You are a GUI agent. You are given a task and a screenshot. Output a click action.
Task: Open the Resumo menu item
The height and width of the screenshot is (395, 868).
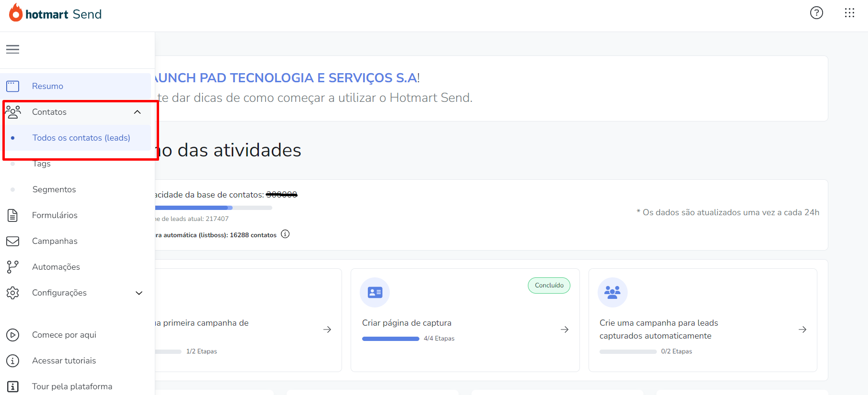point(48,86)
